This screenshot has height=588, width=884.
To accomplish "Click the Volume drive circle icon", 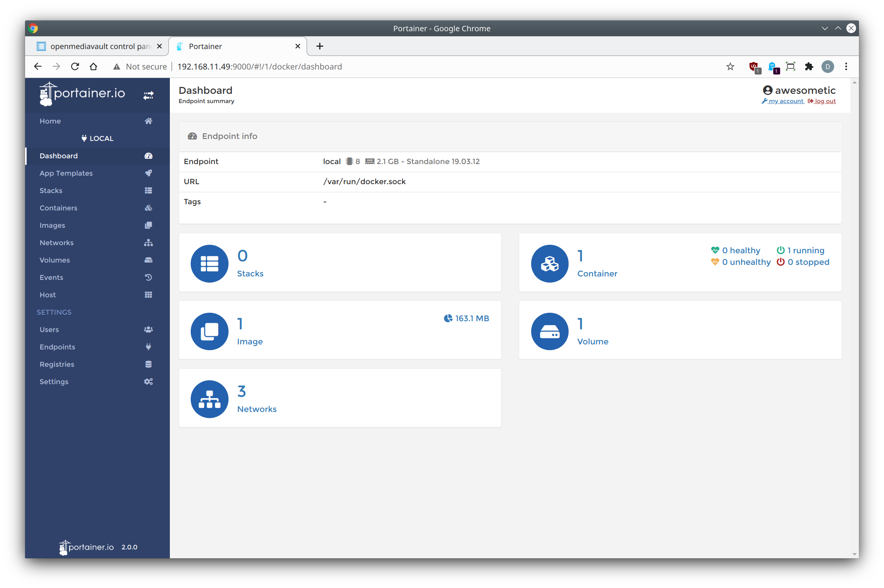I will click(x=549, y=331).
